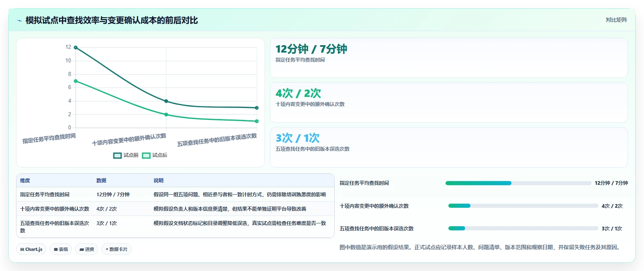Click the 对比矩阵 tag in the header
This screenshot has height=271, width=644.
(616, 20)
